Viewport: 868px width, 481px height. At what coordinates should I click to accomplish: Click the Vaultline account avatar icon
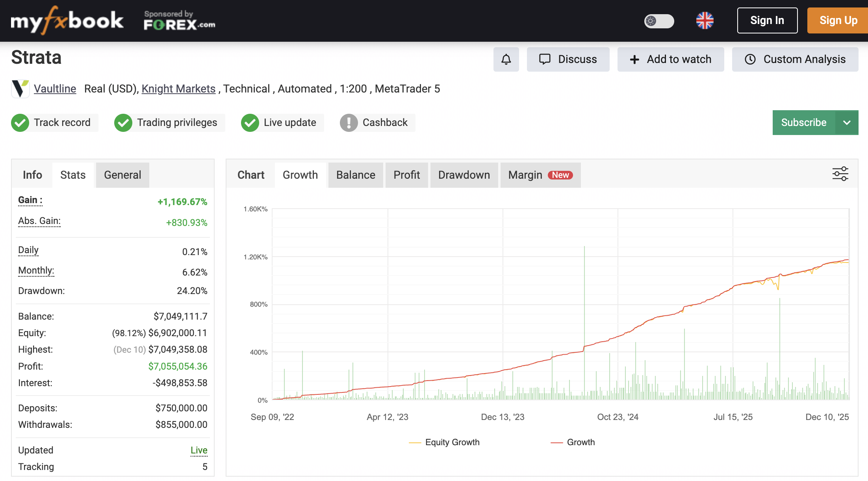(20, 89)
